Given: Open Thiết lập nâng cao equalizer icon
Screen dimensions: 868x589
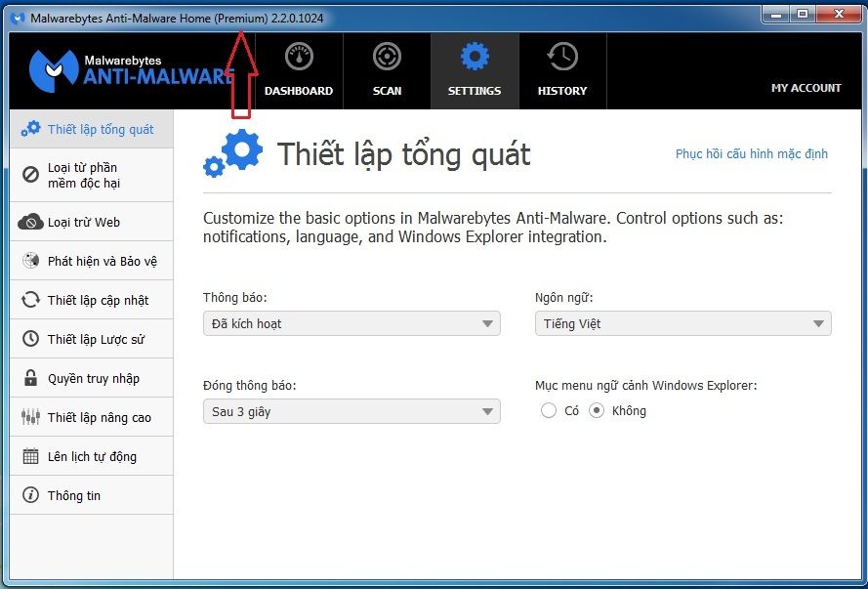Looking at the screenshot, I should 30,417.
